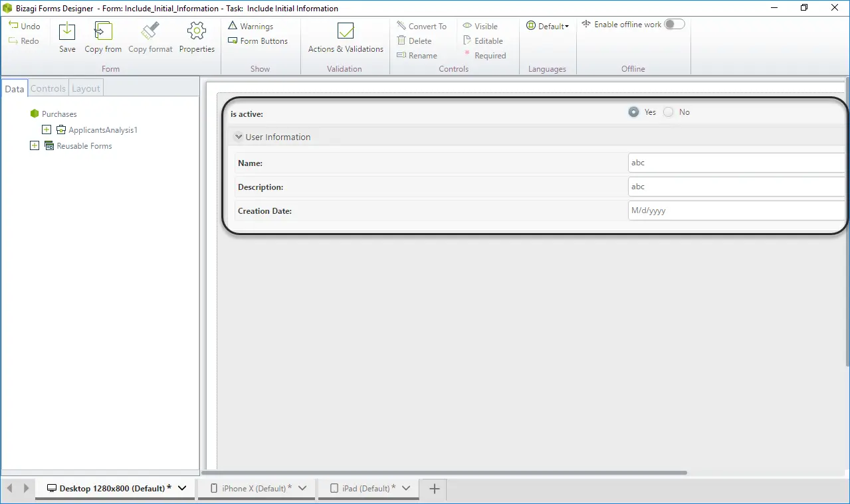Click the Bizagi app icon in title bar

(x=8, y=8)
